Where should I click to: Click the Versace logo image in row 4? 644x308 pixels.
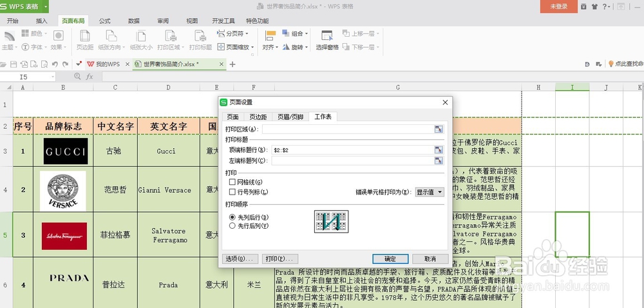63,191
